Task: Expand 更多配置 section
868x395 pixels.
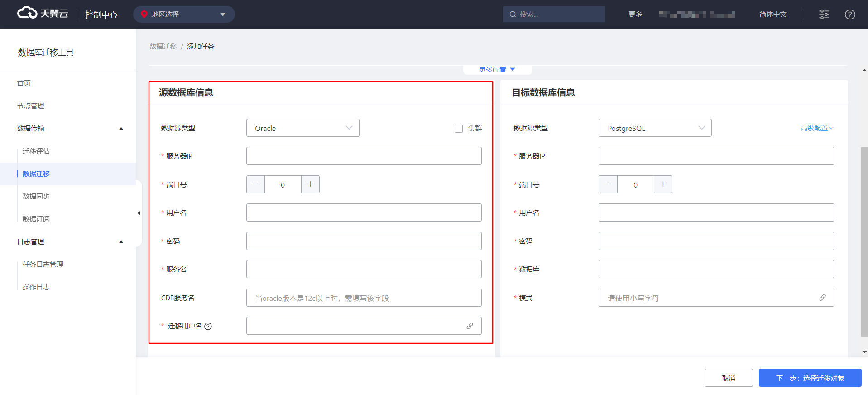Action: [x=497, y=69]
